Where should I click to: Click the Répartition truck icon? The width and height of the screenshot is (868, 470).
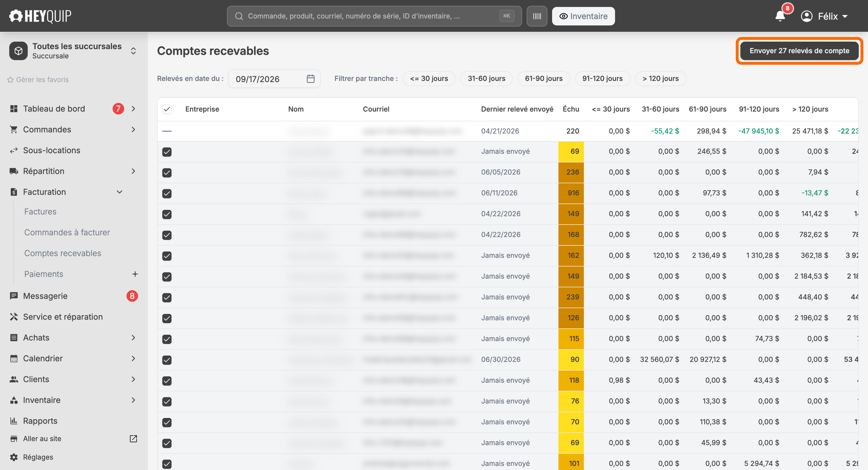pos(14,171)
